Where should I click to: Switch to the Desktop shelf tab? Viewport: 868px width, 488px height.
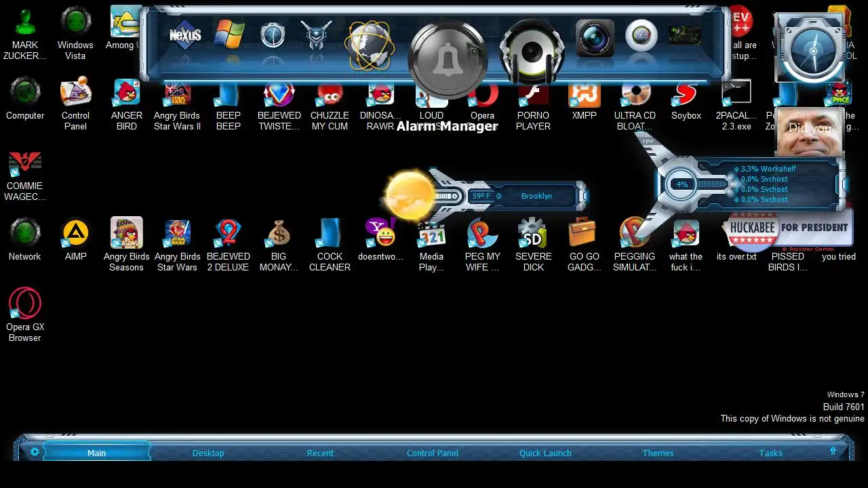pyautogui.click(x=208, y=453)
